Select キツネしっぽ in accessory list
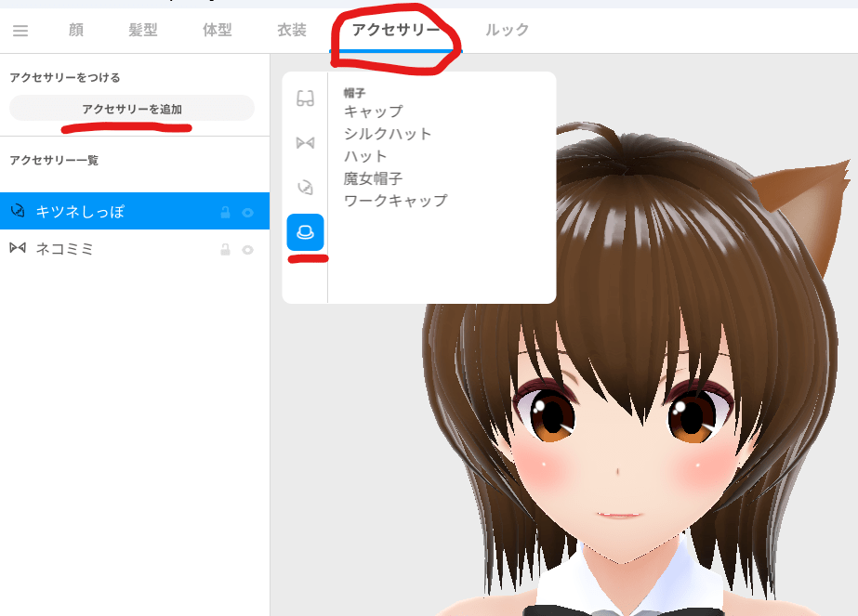This screenshot has width=858, height=616. click(135, 211)
